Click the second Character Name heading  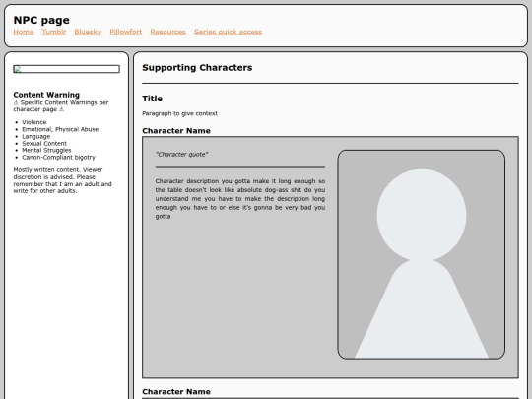pos(176,391)
